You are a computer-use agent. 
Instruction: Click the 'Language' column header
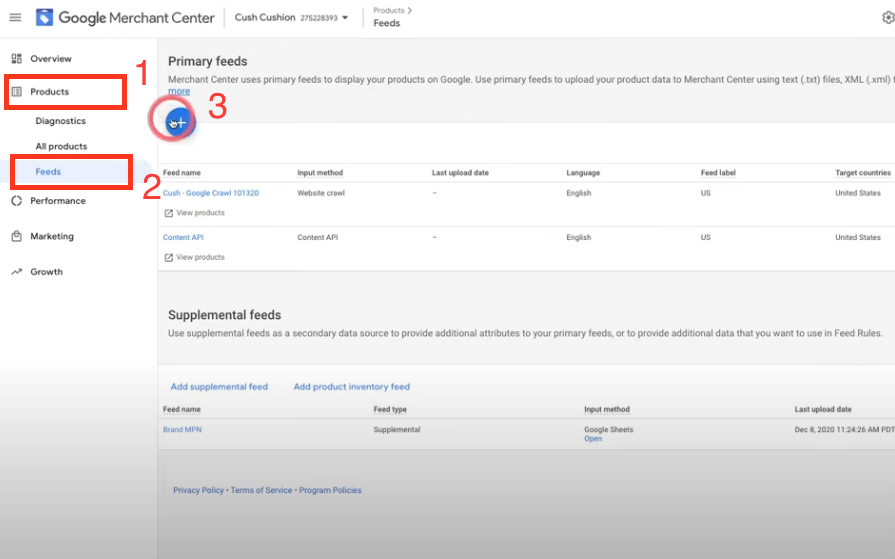(x=583, y=172)
